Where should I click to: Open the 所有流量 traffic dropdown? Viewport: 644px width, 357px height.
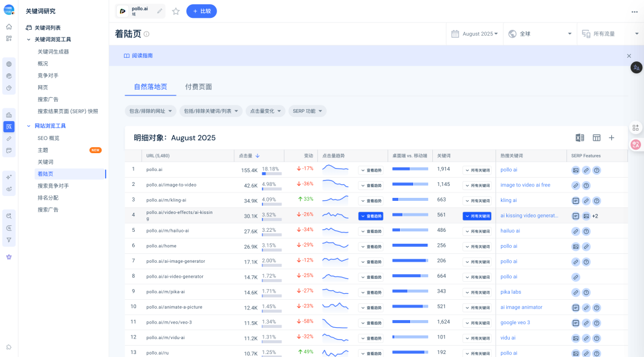[611, 34]
